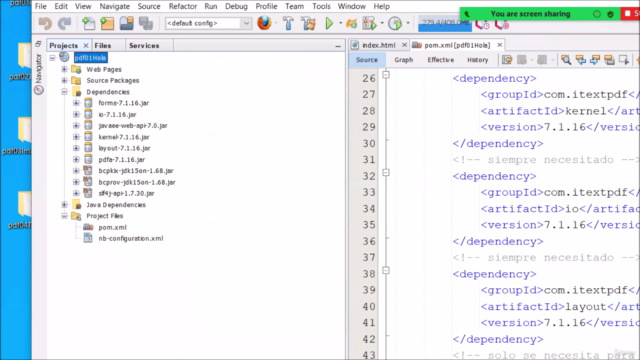Select layout-7.1.16.jar dependency
The image size is (640, 360).
click(124, 148)
